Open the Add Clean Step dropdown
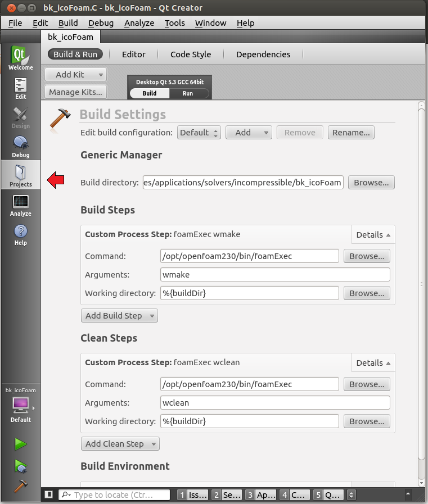This screenshot has height=504, width=428. tap(120, 443)
